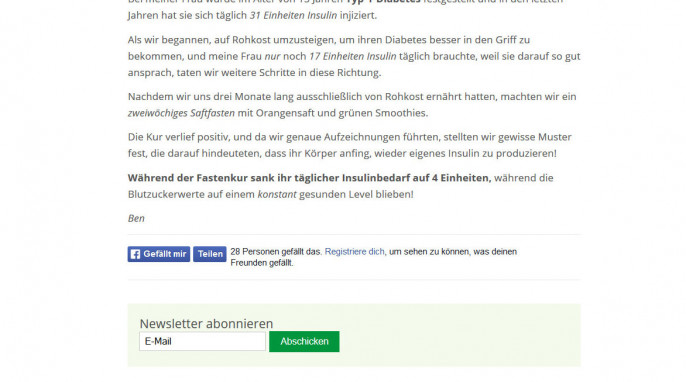The image size is (686, 382).
Task: Click the author signature 'Ben'
Action: tap(136, 218)
